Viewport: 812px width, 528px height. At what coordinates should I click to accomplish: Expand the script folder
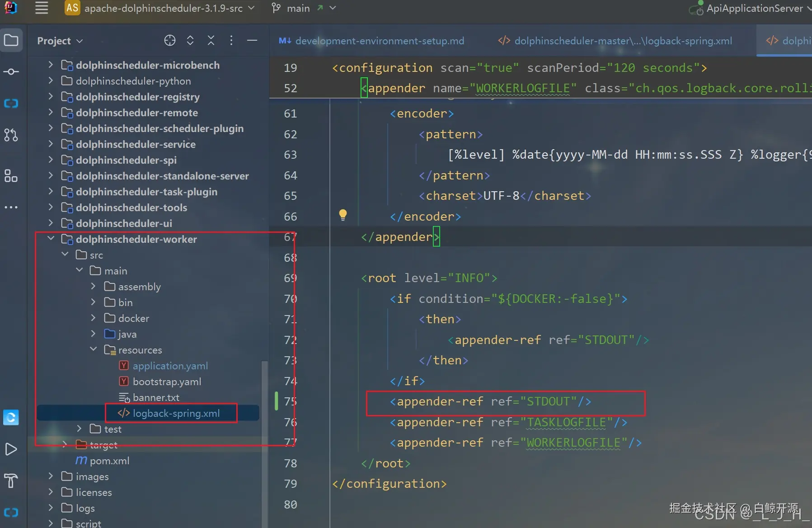51,523
